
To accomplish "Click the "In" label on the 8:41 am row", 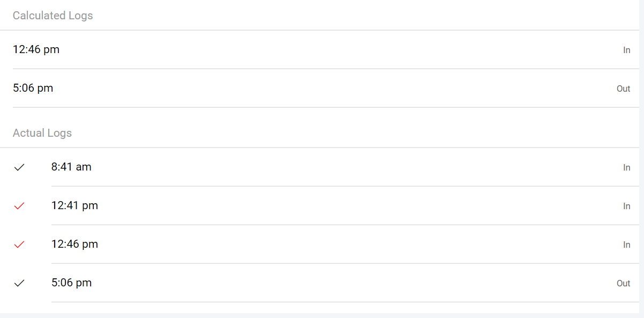I will tap(626, 167).
